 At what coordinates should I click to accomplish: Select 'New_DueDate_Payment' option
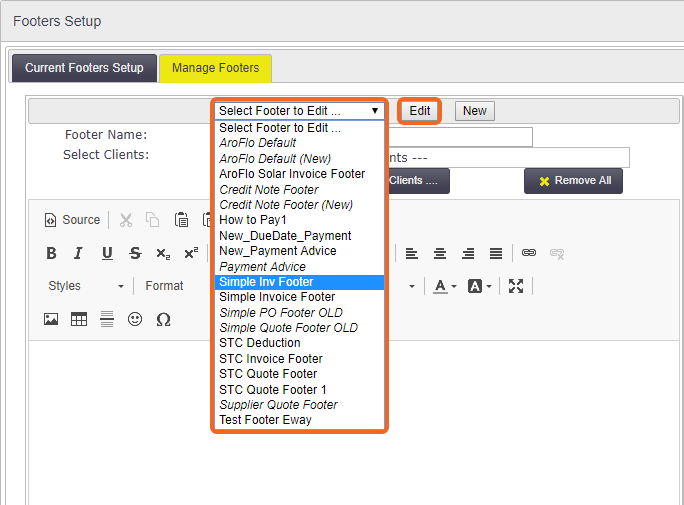pos(299,236)
